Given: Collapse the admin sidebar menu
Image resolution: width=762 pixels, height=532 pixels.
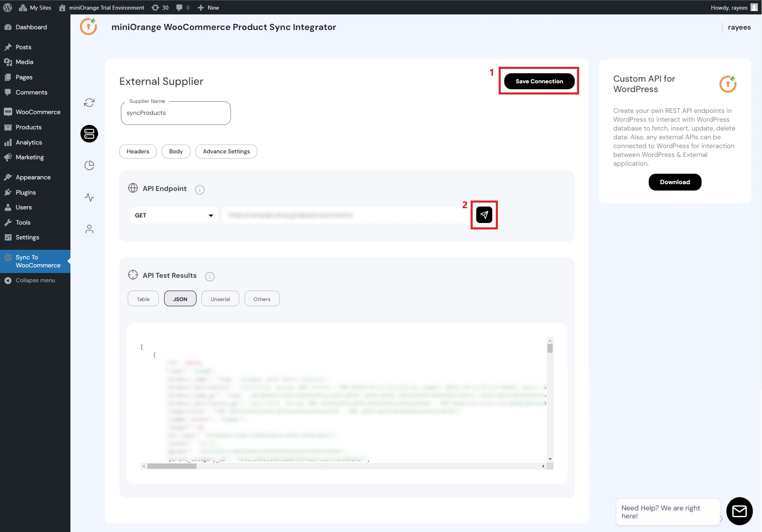Looking at the screenshot, I should tap(35, 280).
